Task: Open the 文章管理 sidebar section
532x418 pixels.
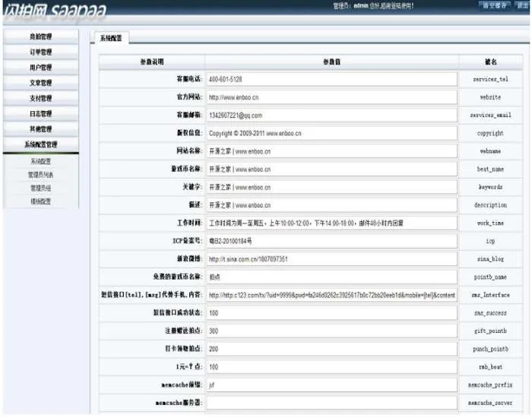Action: [41, 83]
